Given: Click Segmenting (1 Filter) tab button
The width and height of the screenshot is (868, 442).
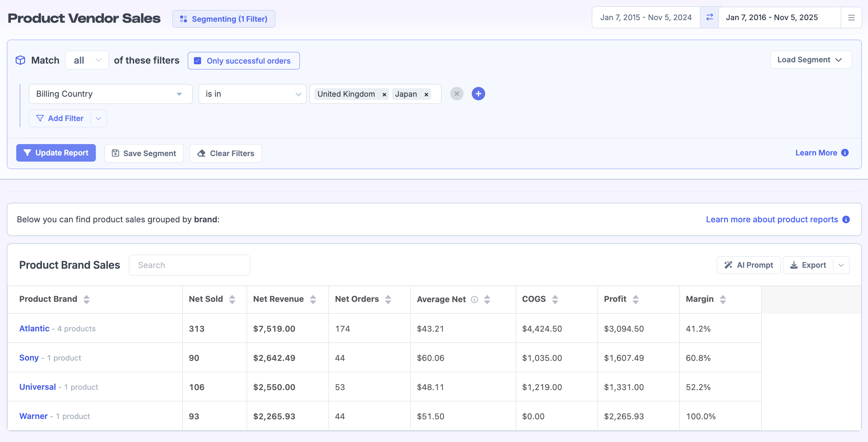Looking at the screenshot, I should pyautogui.click(x=224, y=19).
